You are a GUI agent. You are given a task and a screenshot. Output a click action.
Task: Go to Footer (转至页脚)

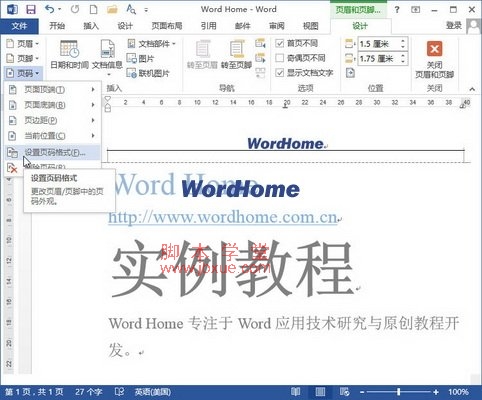236,54
